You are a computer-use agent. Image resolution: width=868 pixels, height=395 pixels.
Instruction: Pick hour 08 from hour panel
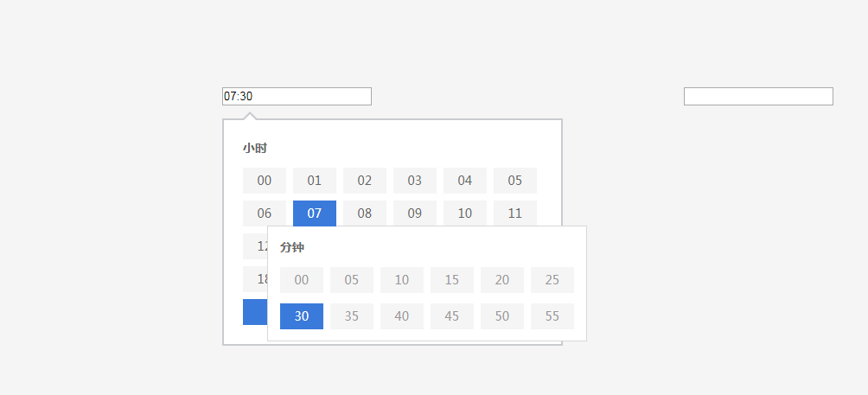click(x=364, y=213)
